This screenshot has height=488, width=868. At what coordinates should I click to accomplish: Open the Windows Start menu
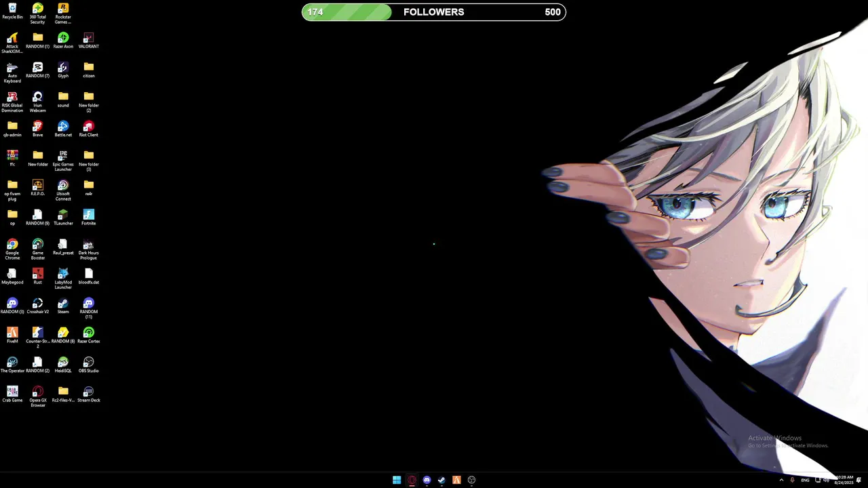click(x=397, y=480)
